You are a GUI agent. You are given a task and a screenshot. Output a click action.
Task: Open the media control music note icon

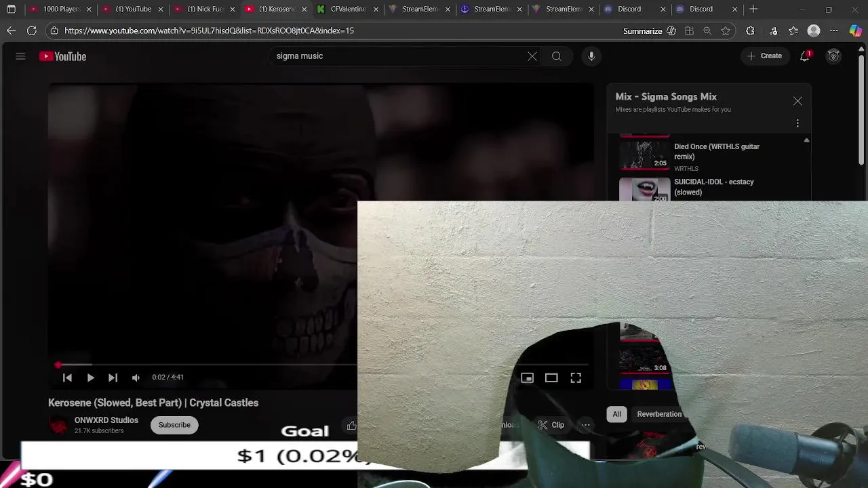point(773,30)
